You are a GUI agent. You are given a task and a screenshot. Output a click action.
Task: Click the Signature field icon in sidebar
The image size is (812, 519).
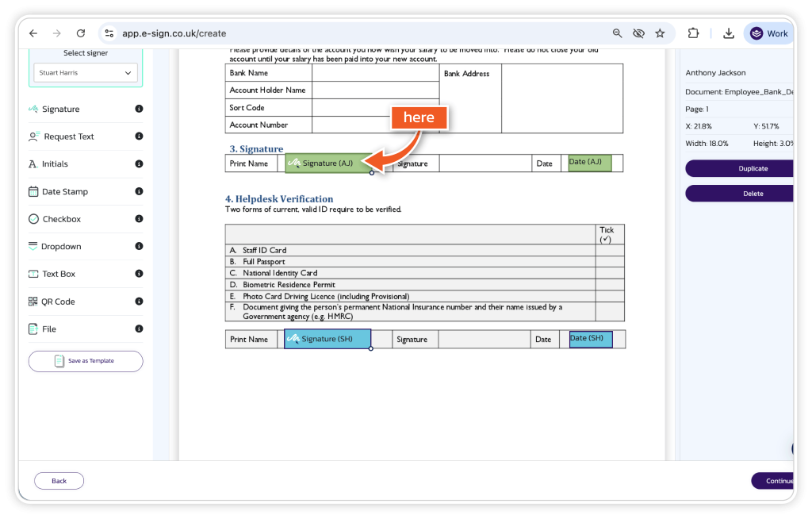pos(33,109)
